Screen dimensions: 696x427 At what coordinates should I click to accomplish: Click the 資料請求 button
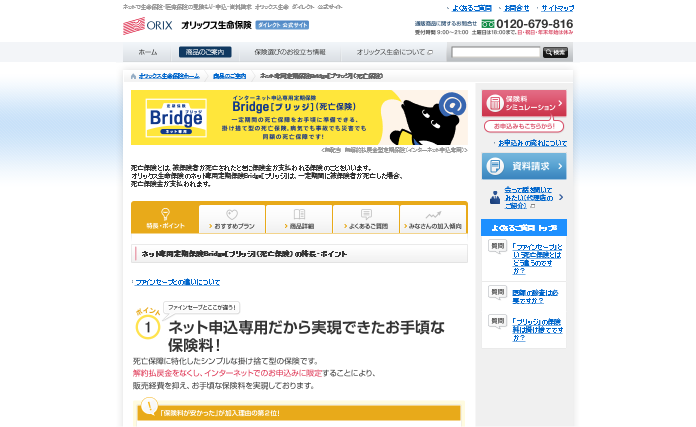524,166
